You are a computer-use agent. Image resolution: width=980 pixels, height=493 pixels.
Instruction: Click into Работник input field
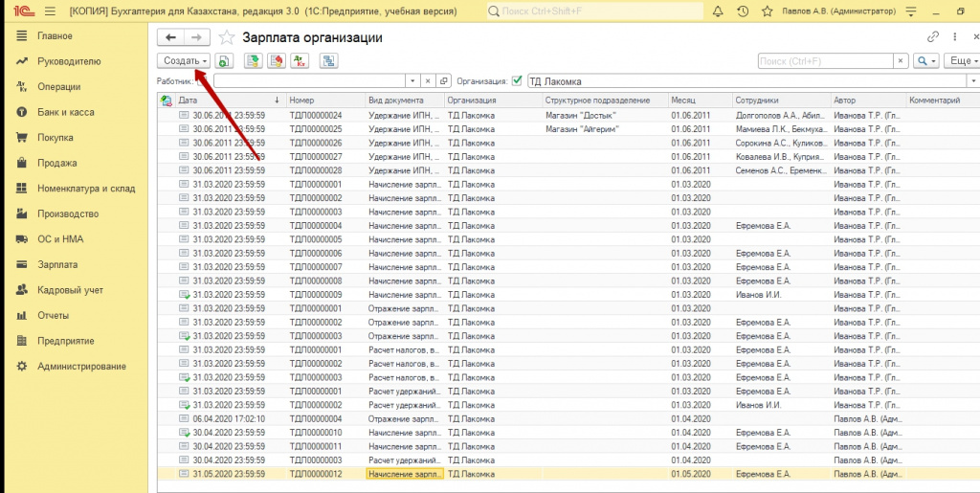pyautogui.click(x=310, y=80)
